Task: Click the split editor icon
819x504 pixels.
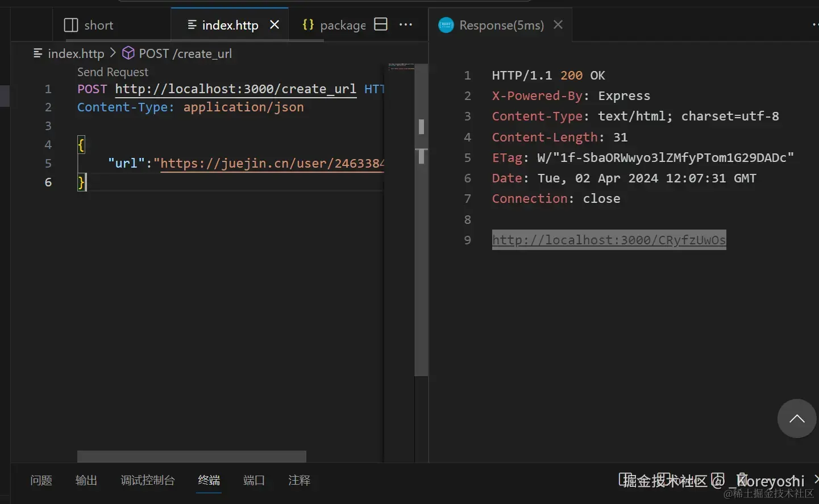Action: [x=381, y=24]
